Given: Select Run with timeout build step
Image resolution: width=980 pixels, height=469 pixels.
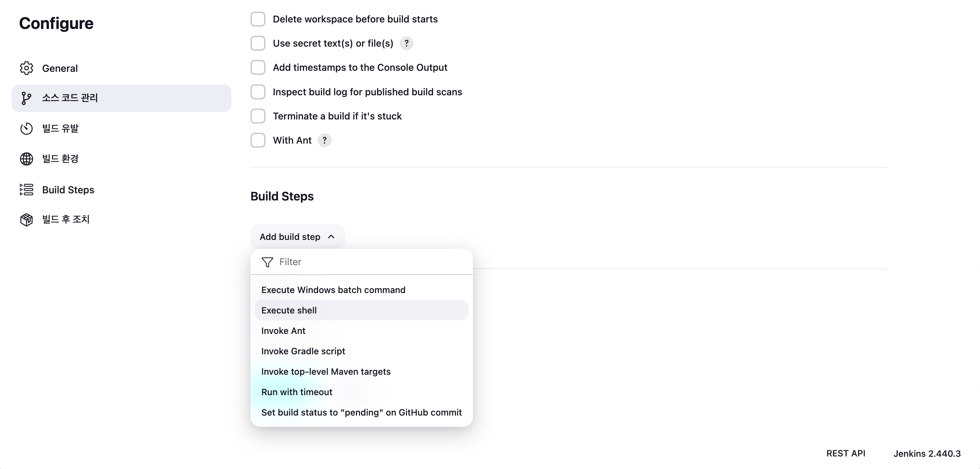Looking at the screenshot, I should (x=361, y=392).
